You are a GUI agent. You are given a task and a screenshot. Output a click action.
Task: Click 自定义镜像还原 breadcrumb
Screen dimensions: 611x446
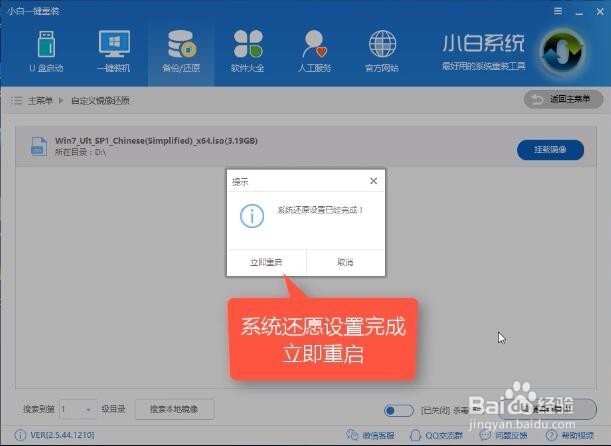100,101
